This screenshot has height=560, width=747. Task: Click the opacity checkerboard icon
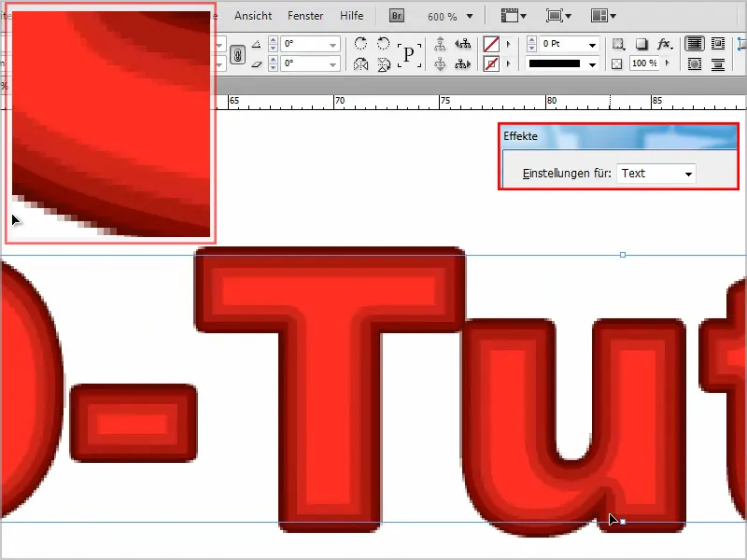(x=617, y=63)
